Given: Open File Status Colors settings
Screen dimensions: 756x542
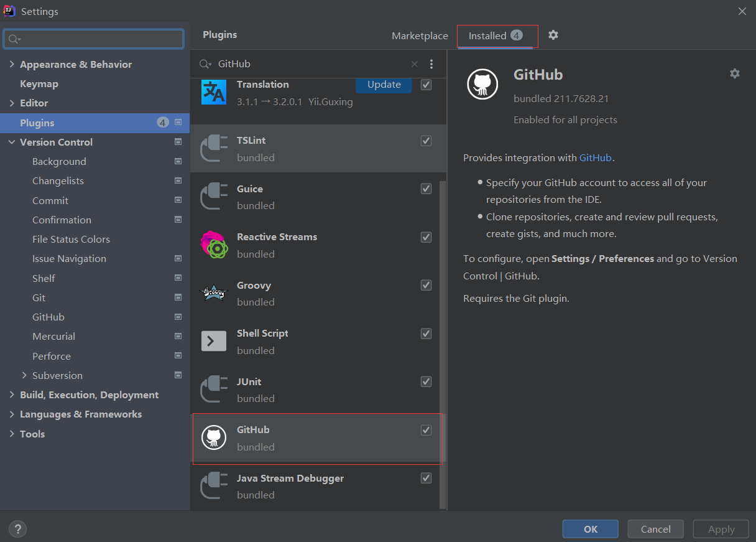Looking at the screenshot, I should pos(71,239).
